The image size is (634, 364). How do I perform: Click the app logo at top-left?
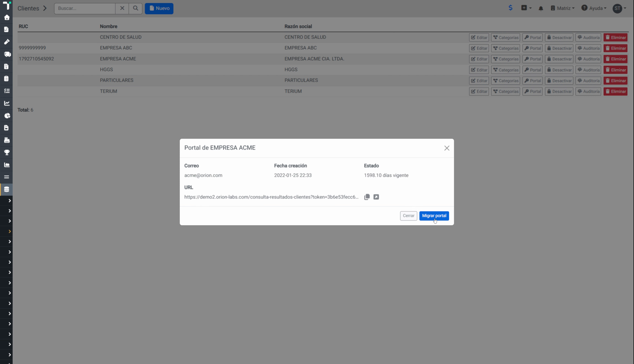7,5
